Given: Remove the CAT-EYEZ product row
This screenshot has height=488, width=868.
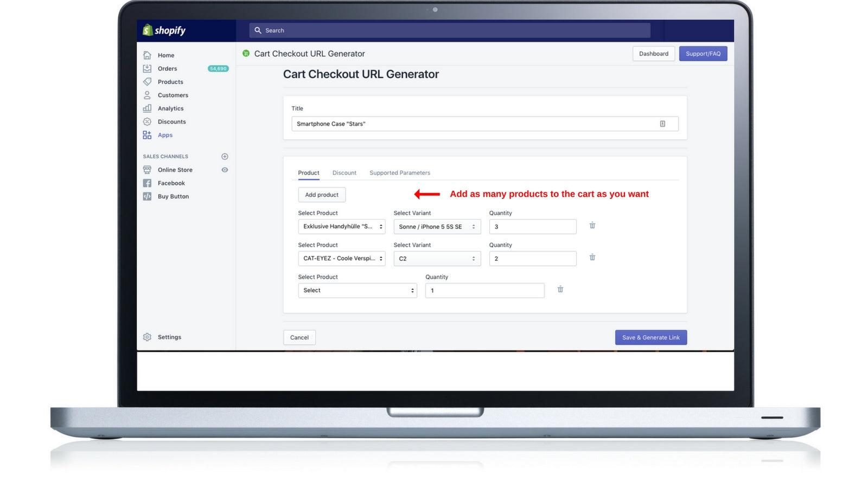Looking at the screenshot, I should (x=592, y=258).
